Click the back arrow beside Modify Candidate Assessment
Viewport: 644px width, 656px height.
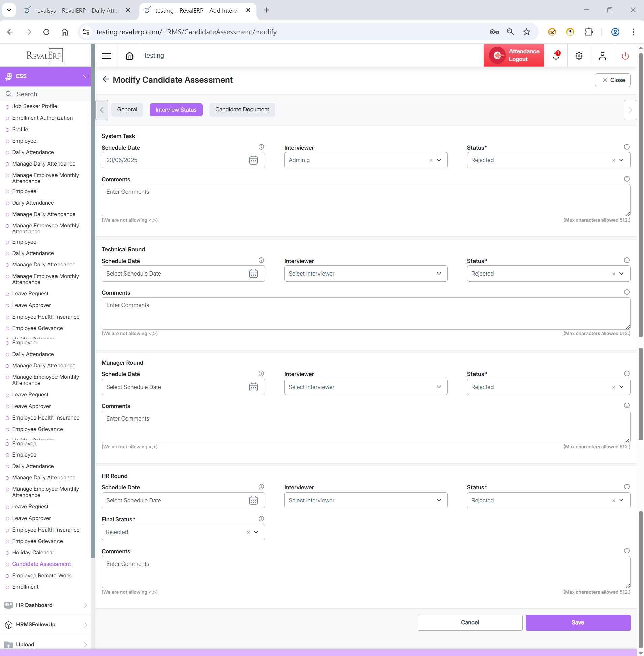[x=106, y=79]
